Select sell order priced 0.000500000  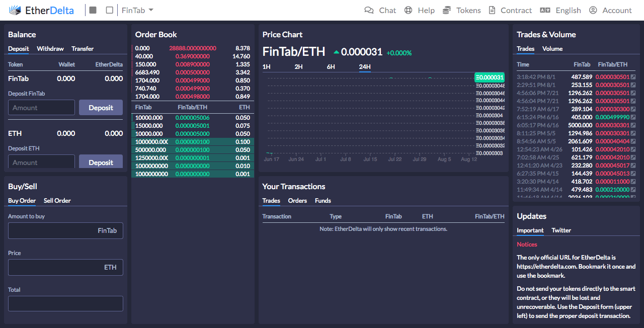pyautogui.click(x=193, y=72)
